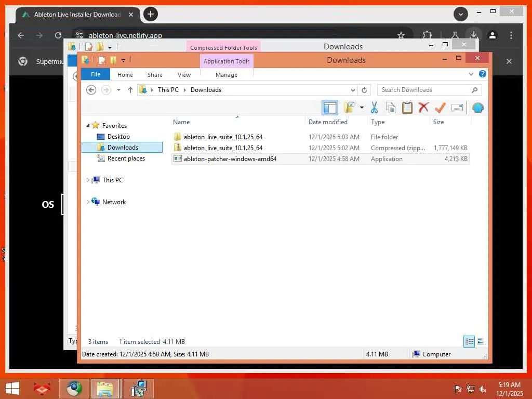532x399 pixels.
Task: Open the Manage ribbon tab
Action: point(227,75)
